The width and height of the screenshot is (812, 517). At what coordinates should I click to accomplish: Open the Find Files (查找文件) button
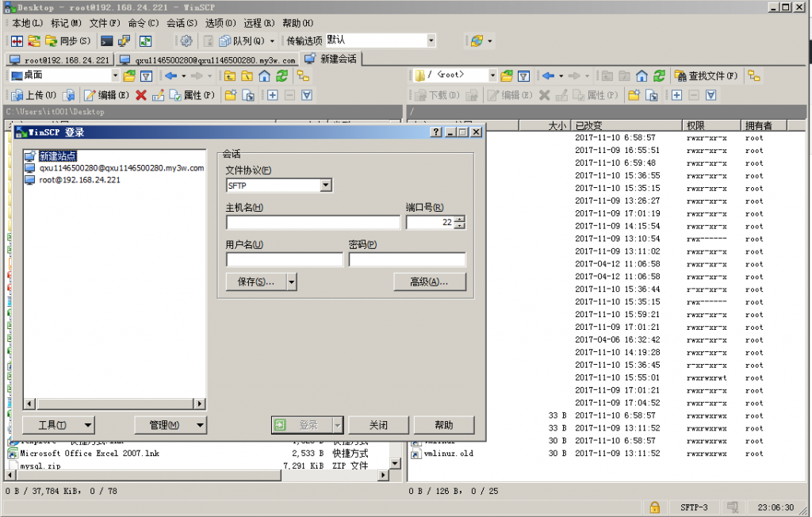click(x=707, y=76)
